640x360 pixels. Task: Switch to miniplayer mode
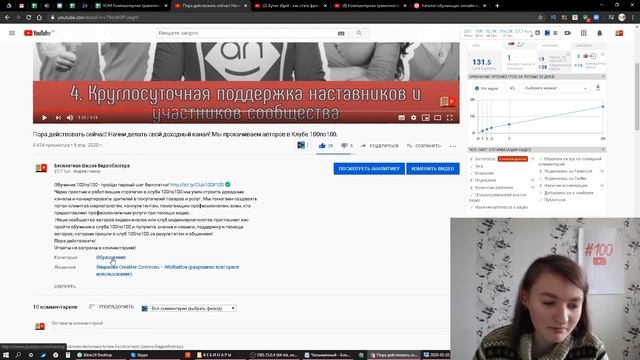pos(426,118)
